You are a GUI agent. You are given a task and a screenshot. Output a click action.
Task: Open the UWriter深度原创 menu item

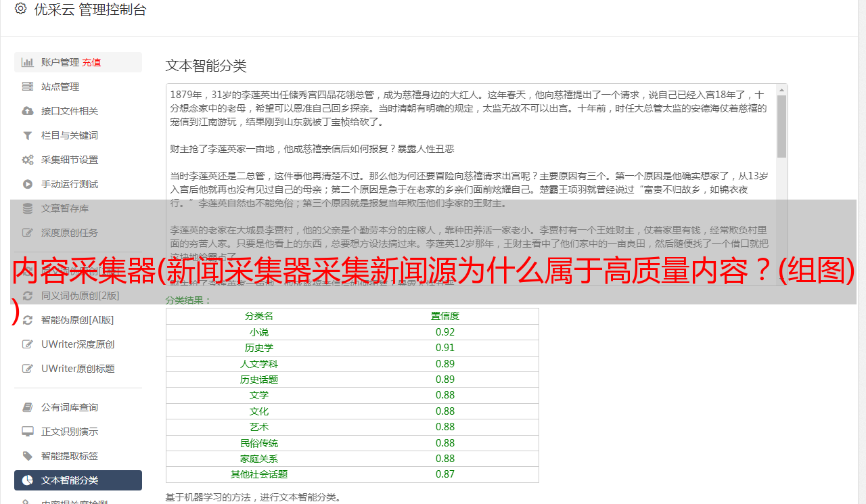[x=78, y=344]
